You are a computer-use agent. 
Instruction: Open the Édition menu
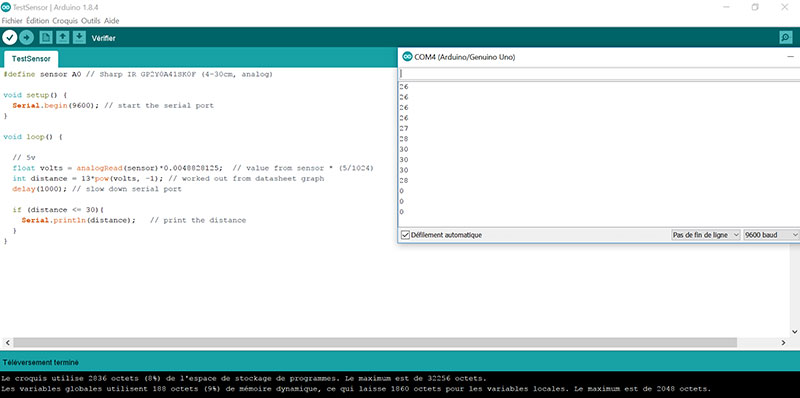pyautogui.click(x=38, y=21)
